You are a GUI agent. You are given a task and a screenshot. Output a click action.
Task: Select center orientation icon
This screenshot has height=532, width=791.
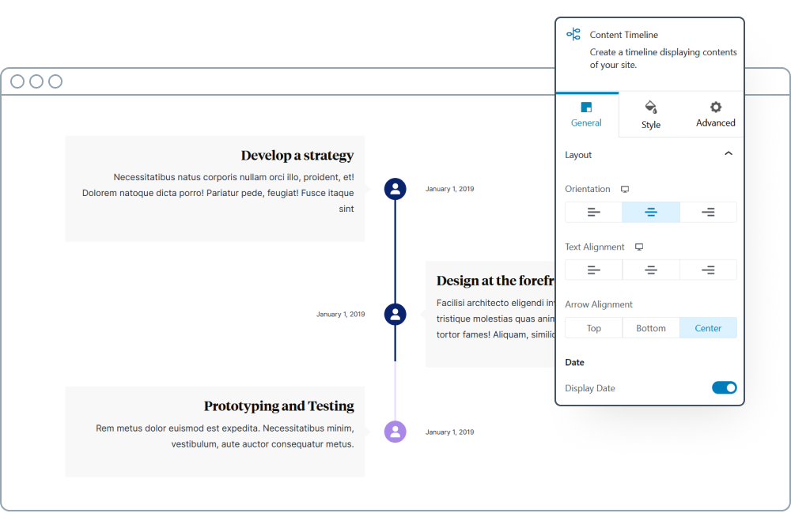point(651,212)
